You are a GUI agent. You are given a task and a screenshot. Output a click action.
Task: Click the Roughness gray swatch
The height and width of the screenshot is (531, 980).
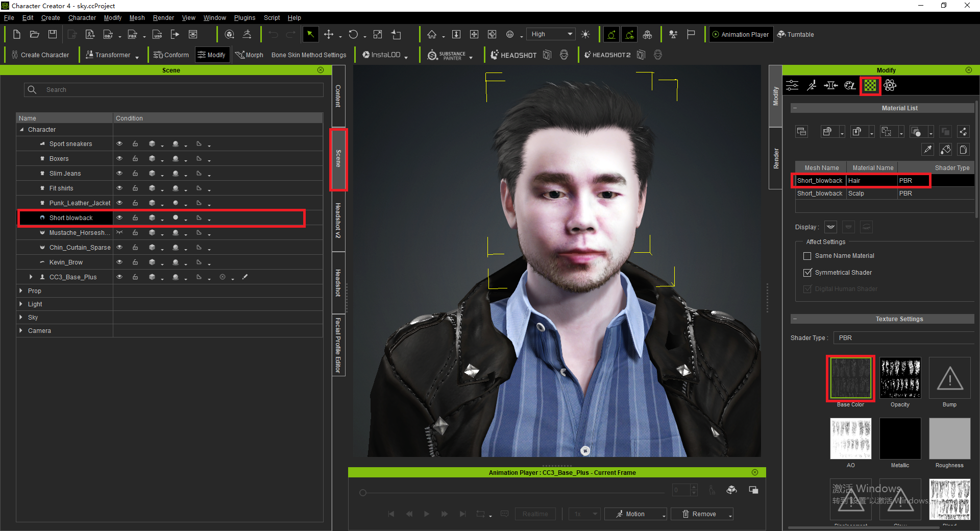click(949, 439)
